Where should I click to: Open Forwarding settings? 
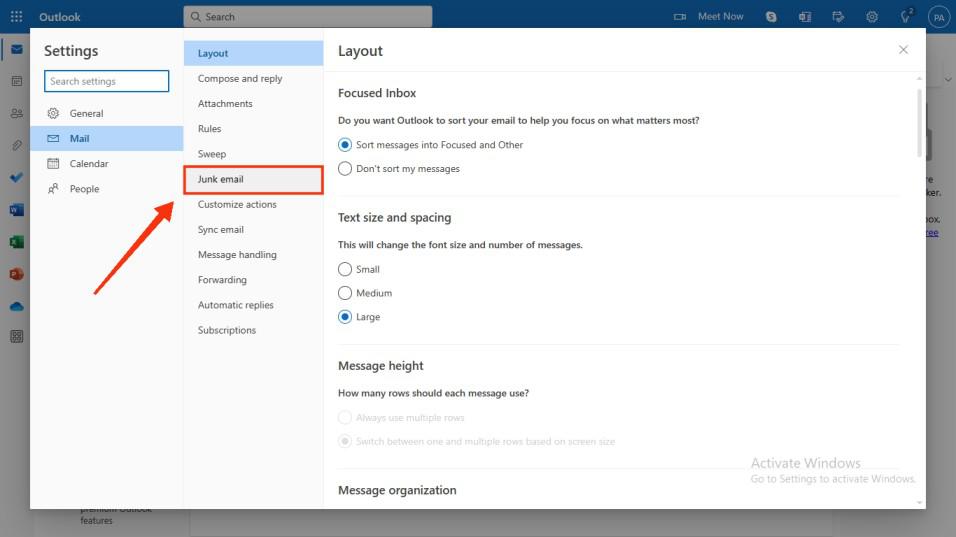coord(254,280)
